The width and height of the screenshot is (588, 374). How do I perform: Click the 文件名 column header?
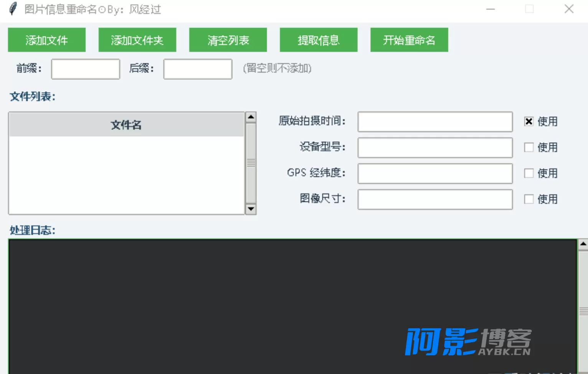point(126,125)
